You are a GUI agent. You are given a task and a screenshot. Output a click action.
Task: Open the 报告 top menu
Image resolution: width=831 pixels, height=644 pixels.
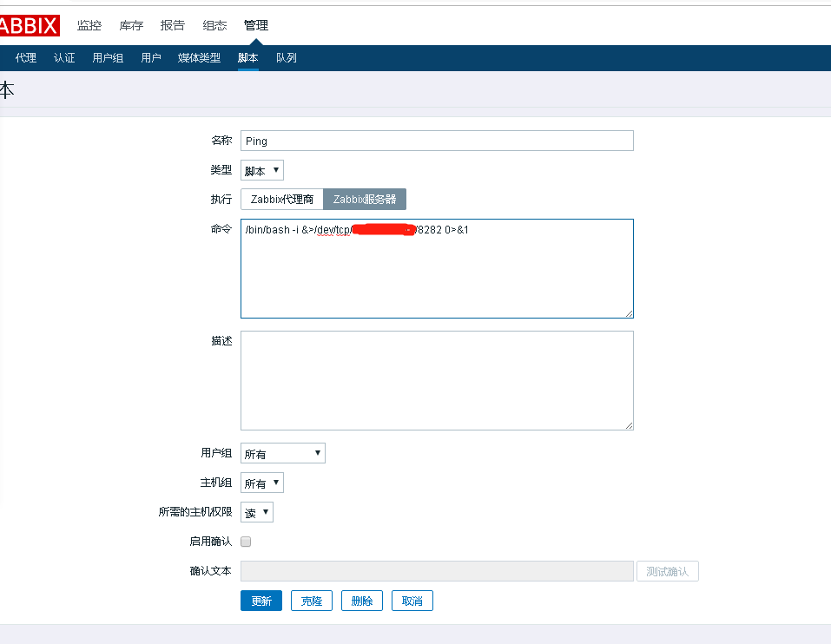pos(173,25)
